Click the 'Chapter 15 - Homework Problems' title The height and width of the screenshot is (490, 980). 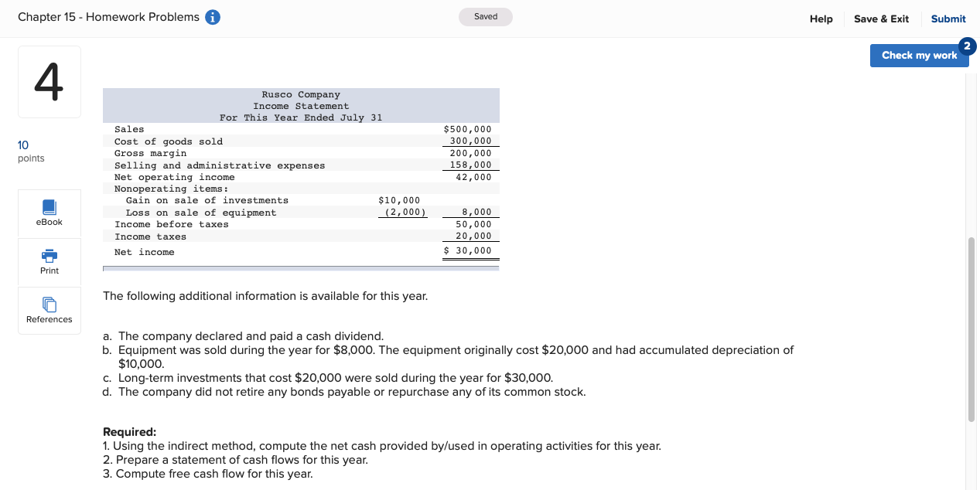pyautogui.click(x=108, y=17)
